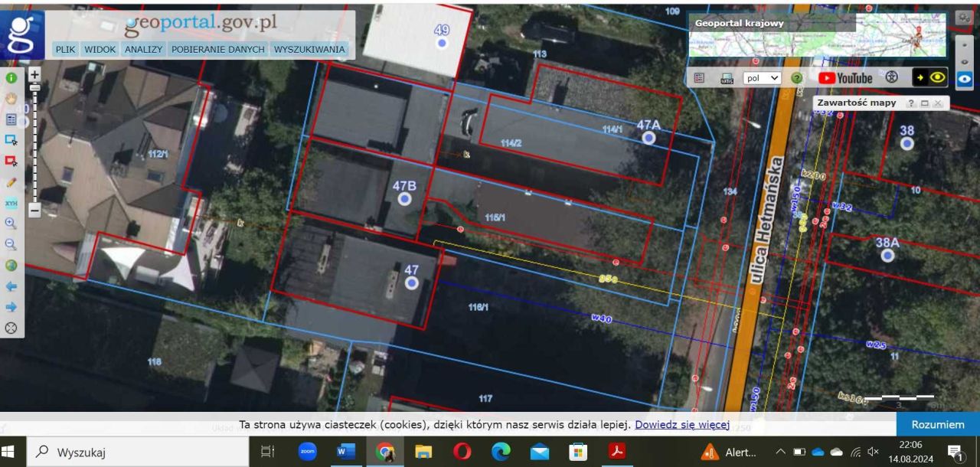Screen dimensions: 980x467
Task: Click the WMS services icon
Action: 727,77
